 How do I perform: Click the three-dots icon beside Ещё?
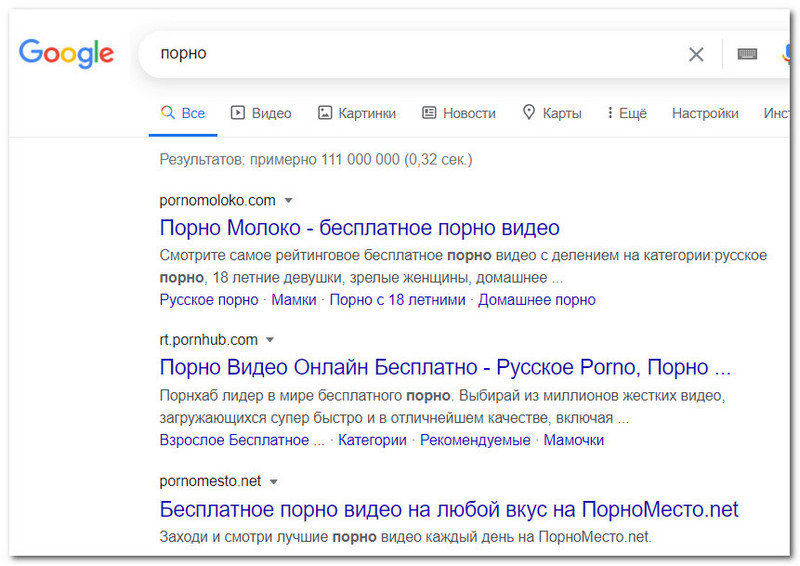pyautogui.click(x=610, y=112)
